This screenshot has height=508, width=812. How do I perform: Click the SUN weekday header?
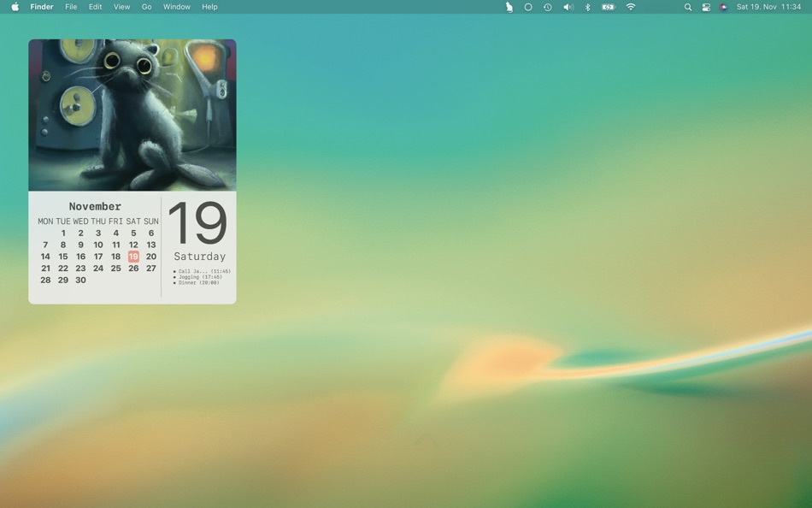pyautogui.click(x=151, y=222)
